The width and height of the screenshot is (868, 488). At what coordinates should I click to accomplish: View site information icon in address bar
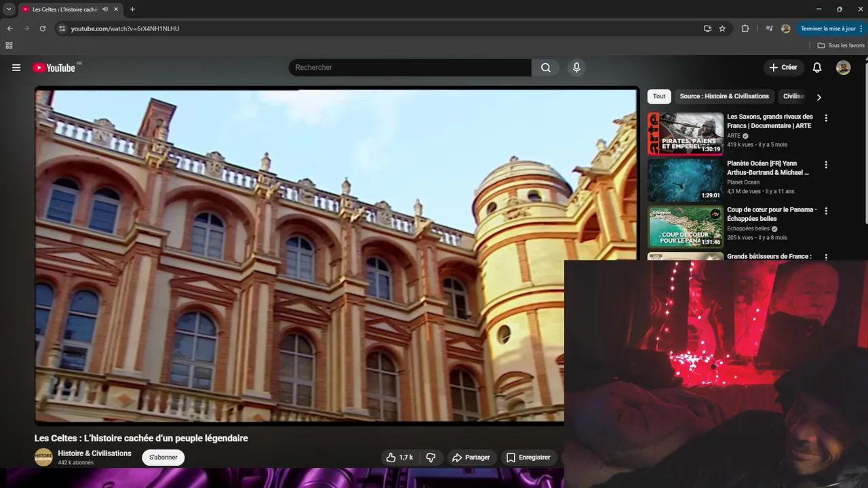(62, 28)
